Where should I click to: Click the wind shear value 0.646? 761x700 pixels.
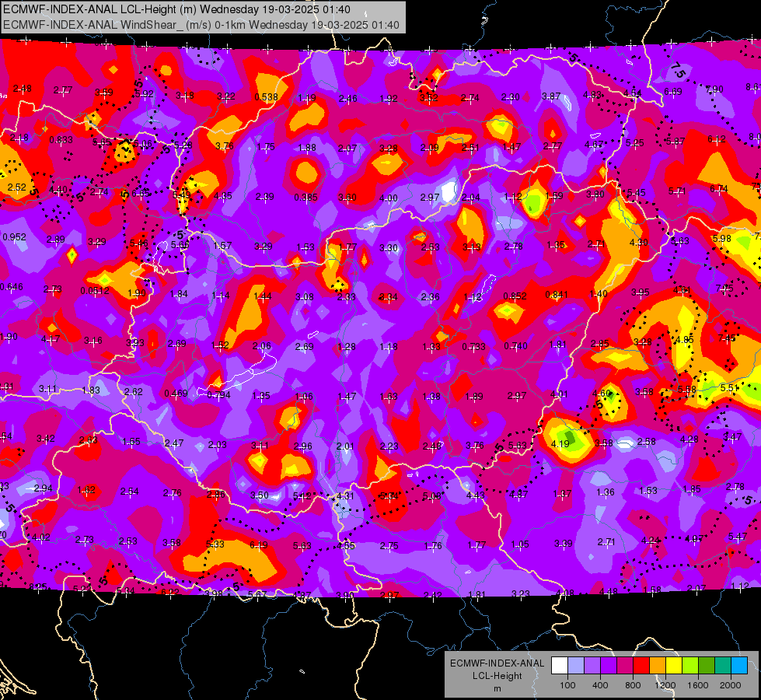point(11,286)
